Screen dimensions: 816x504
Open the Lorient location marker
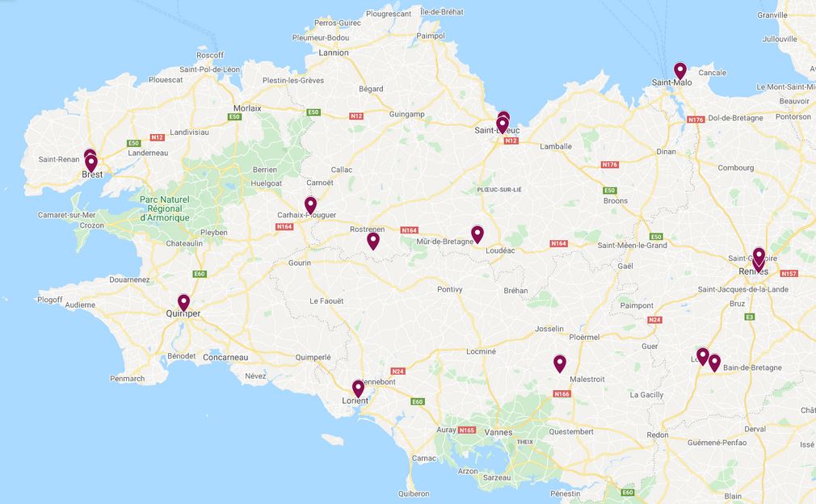tap(358, 388)
